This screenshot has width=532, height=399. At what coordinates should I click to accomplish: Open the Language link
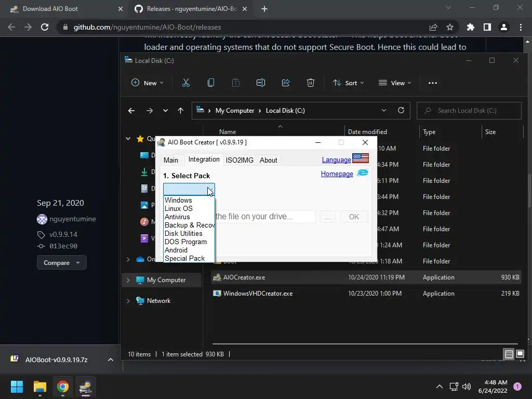pyautogui.click(x=336, y=159)
